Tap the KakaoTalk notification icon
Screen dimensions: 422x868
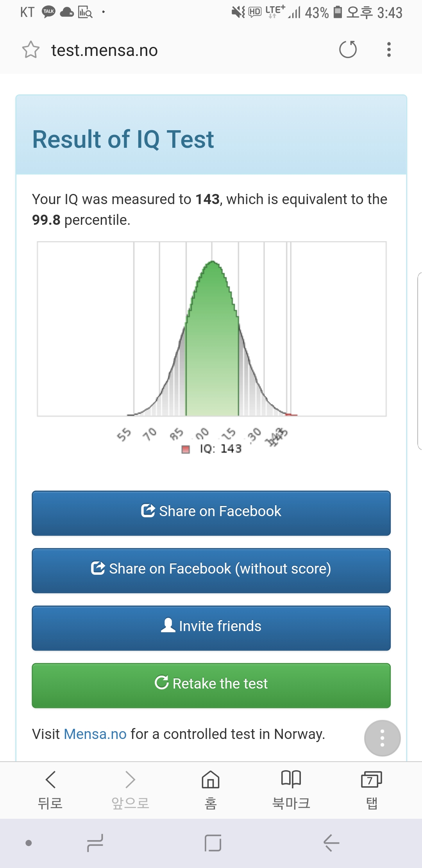click(x=48, y=12)
